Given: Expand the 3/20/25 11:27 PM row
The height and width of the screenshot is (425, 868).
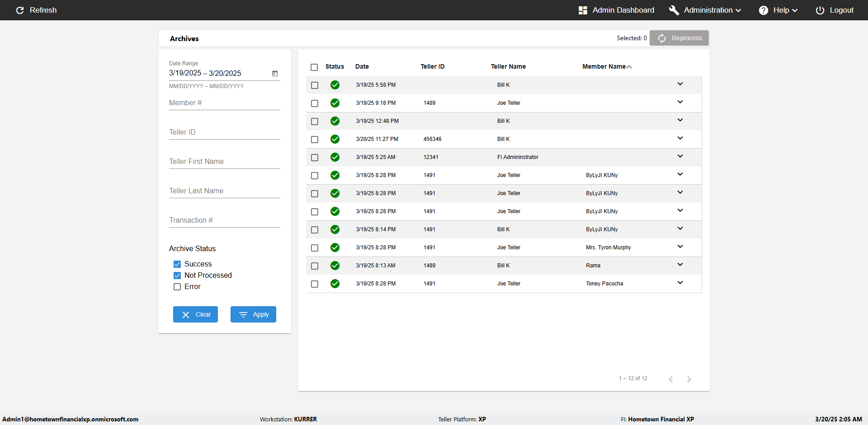Looking at the screenshot, I should point(680,138).
